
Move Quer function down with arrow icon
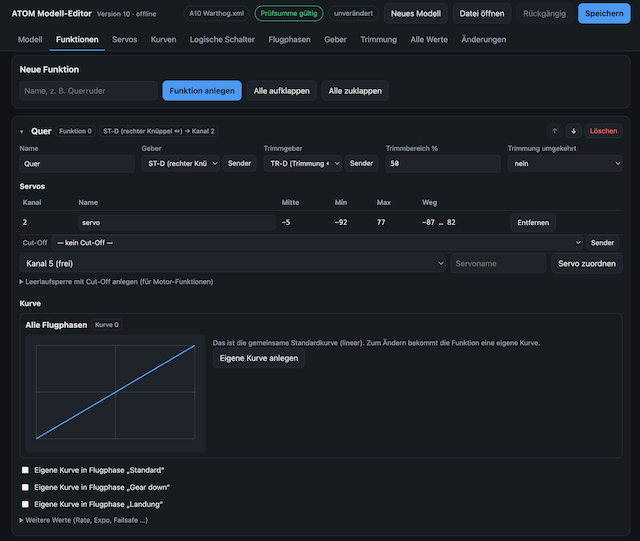[573, 131]
